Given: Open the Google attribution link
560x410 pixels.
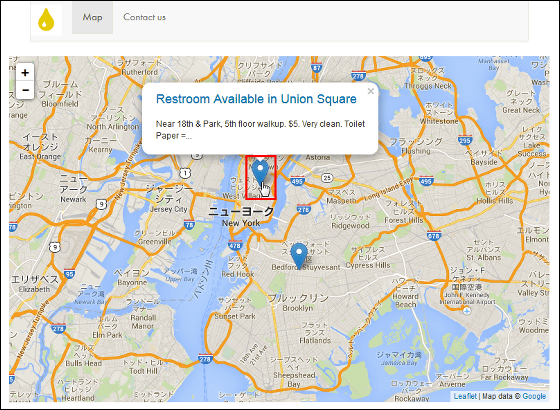Looking at the screenshot, I should click(534, 396).
